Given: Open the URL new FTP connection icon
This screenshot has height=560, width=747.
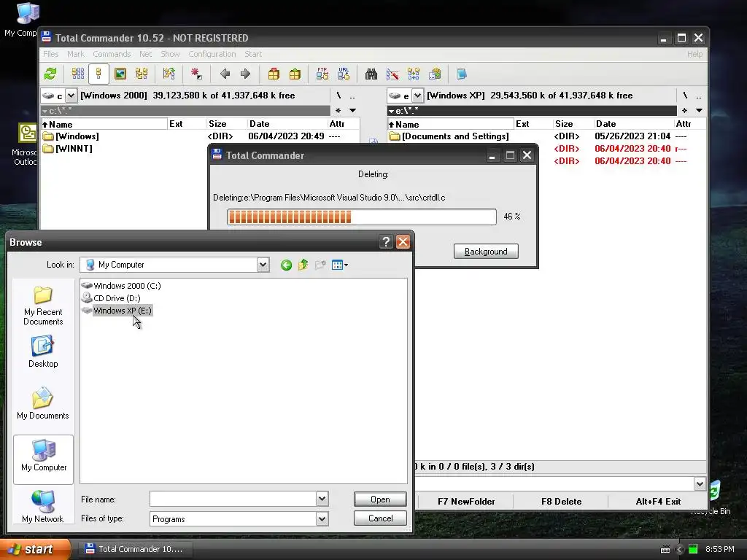Looking at the screenshot, I should click(344, 74).
